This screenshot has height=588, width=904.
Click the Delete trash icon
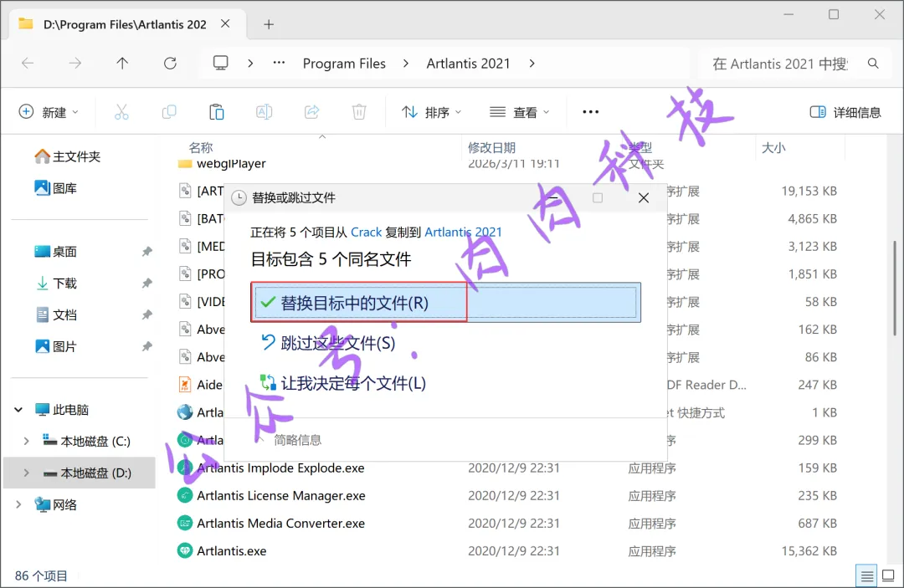[359, 112]
